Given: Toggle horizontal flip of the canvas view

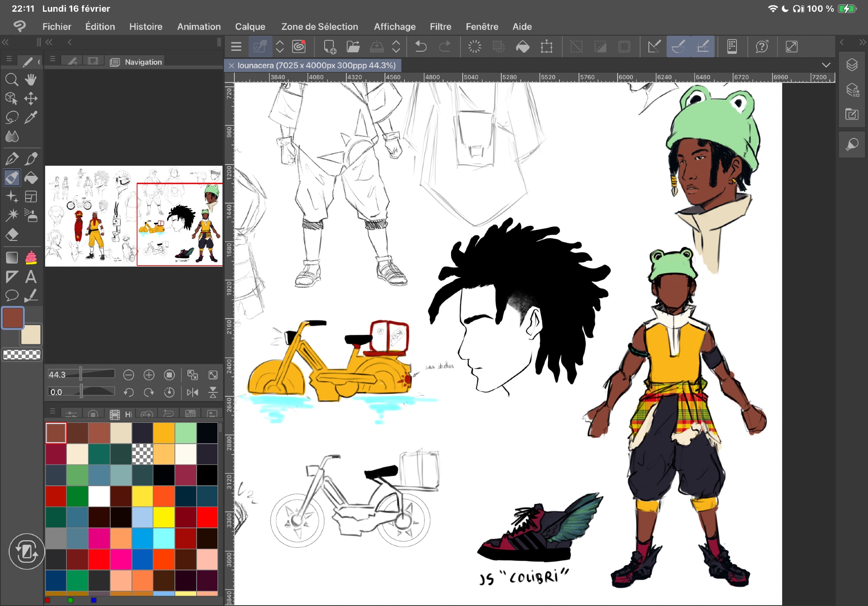Looking at the screenshot, I should (x=192, y=392).
